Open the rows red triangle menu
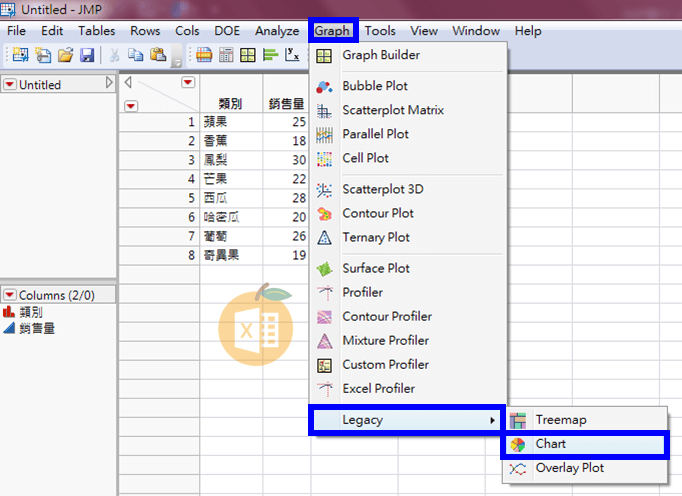 (x=131, y=106)
